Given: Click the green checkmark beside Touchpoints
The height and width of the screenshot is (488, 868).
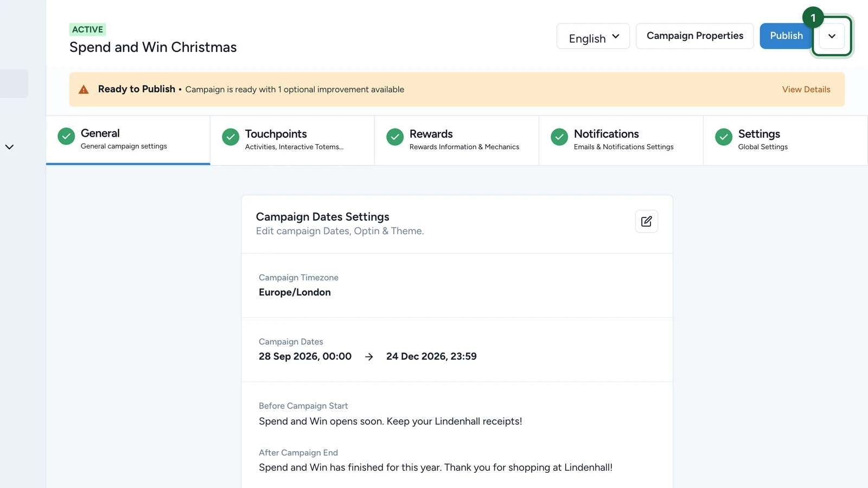Looking at the screenshot, I should pos(231,137).
